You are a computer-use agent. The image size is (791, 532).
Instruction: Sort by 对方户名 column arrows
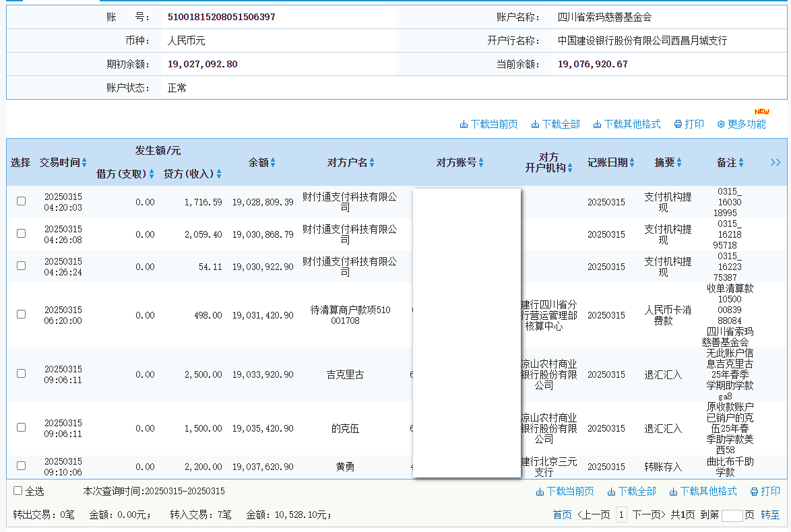tap(372, 163)
